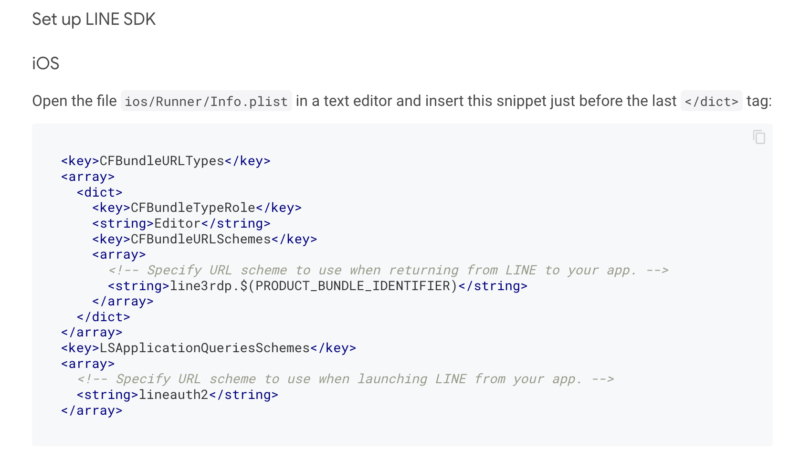Click the line3rdp.$(PRODUCT_BUNDLE_IDENTIFIER) string line
This screenshot has width=800, height=461.
[317, 286]
